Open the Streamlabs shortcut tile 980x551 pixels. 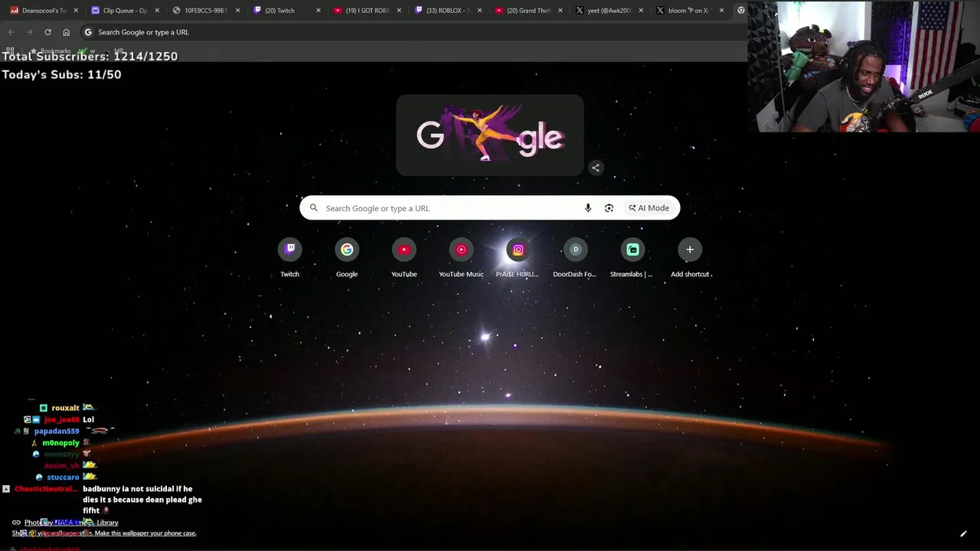(632, 258)
